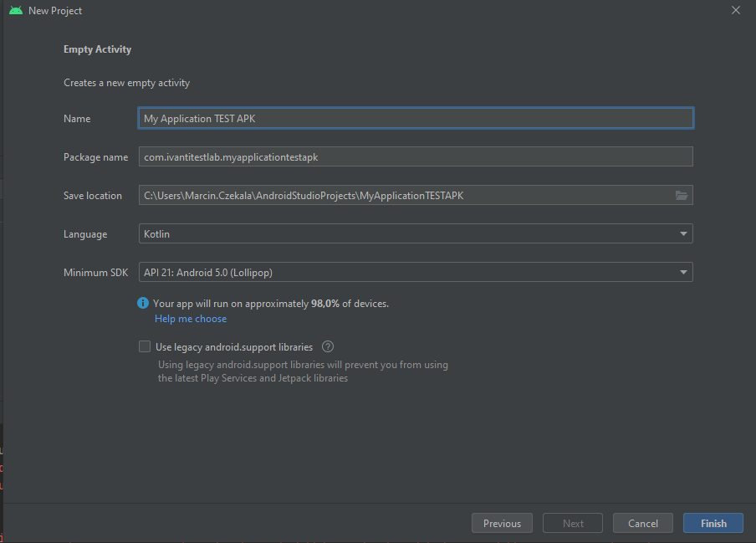Open the Help me choose link

(190, 318)
